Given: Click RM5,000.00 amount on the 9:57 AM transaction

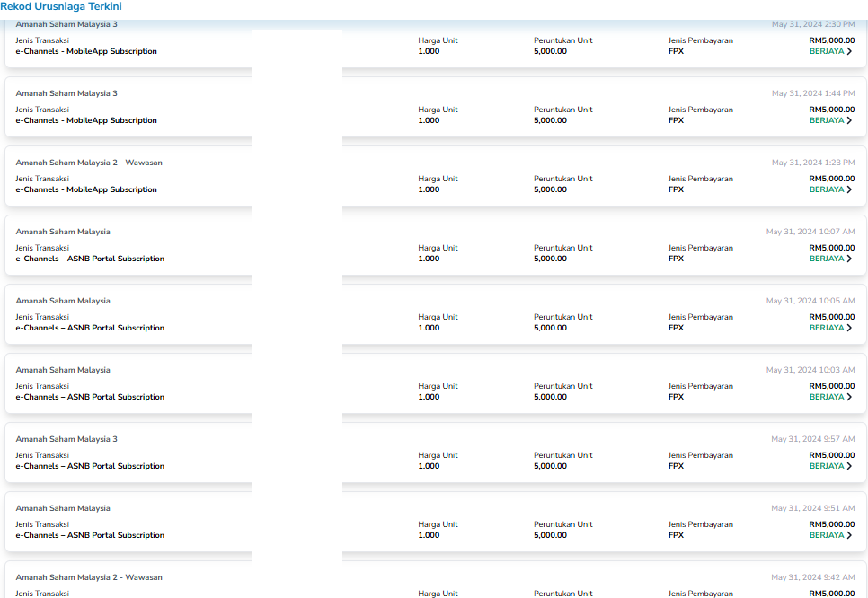Looking at the screenshot, I should point(832,455).
